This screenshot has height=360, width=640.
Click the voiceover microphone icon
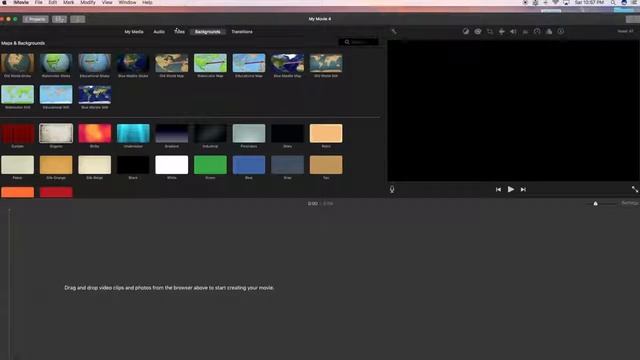tap(392, 189)
